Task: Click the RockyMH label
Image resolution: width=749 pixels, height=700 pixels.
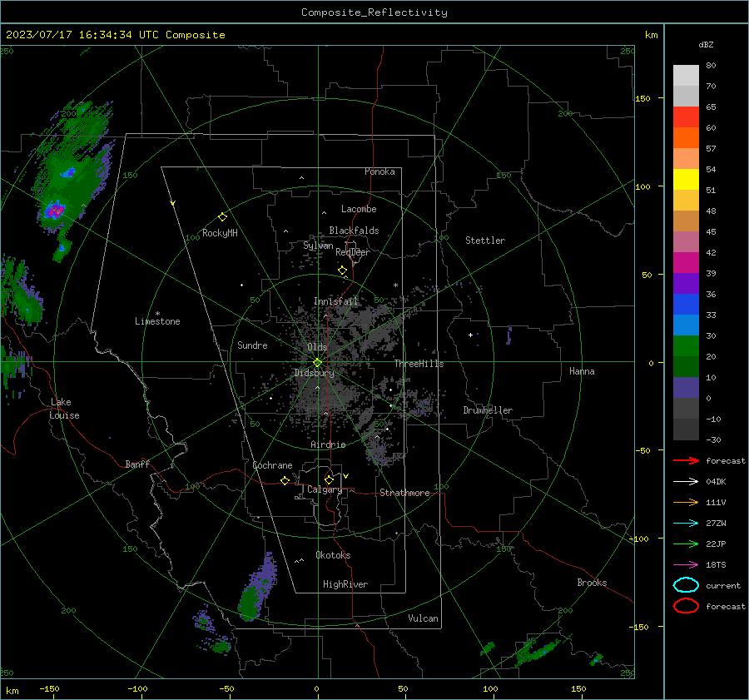Action: tap(220, 233)
